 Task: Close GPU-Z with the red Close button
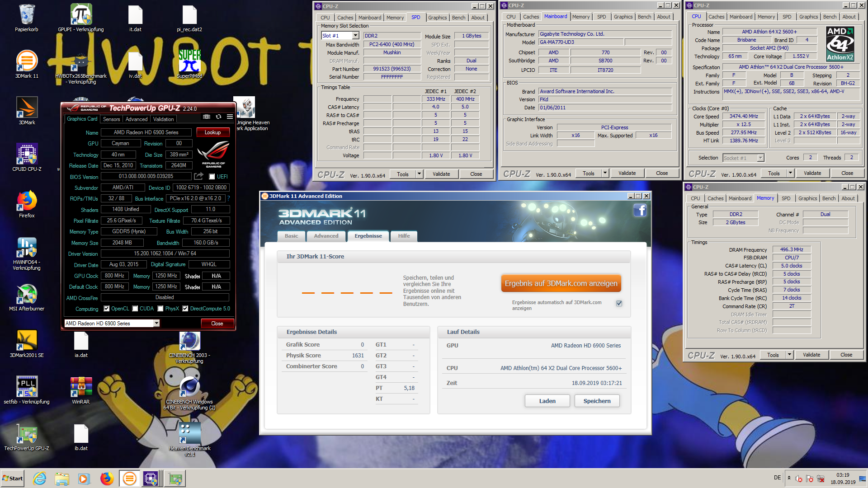point(217,324)
